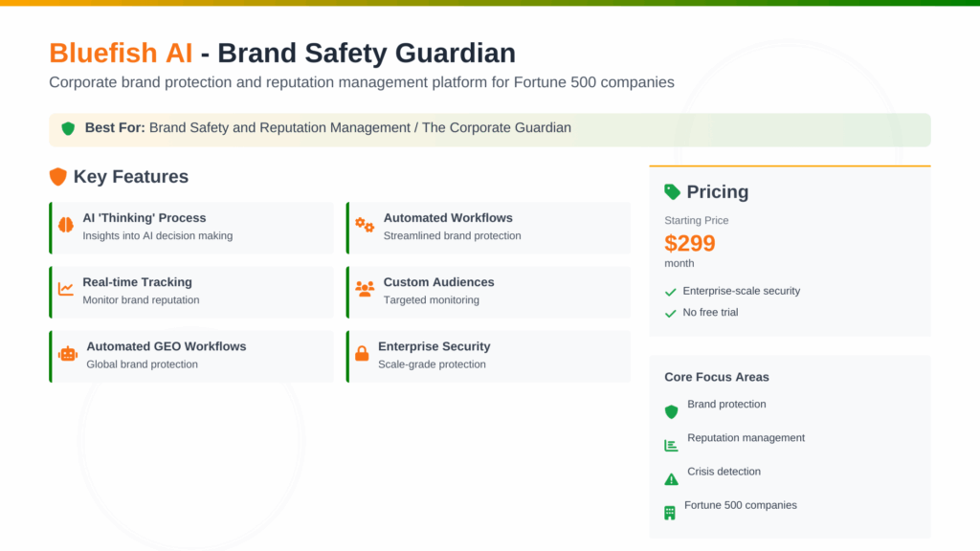Click the people icon for Custom Audiences
The height and width of the screenshot is (551, 980).
[x=365, y=289]
